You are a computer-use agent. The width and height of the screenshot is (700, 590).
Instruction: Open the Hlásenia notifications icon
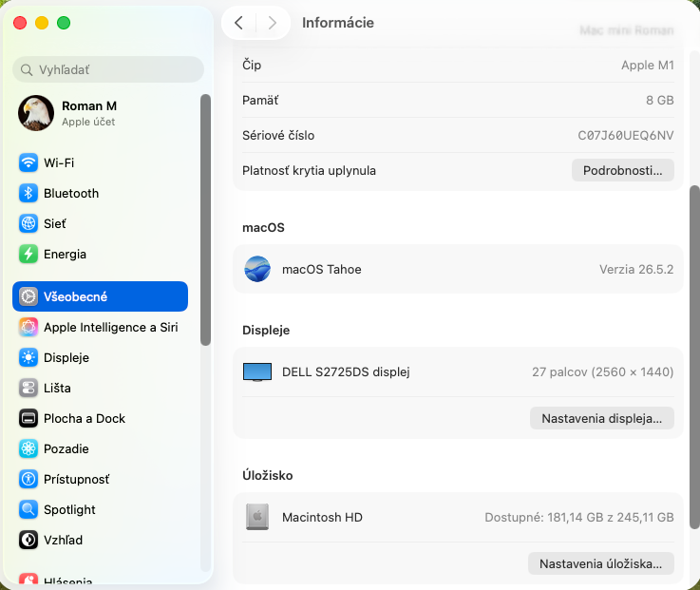(x=28, y=579)
